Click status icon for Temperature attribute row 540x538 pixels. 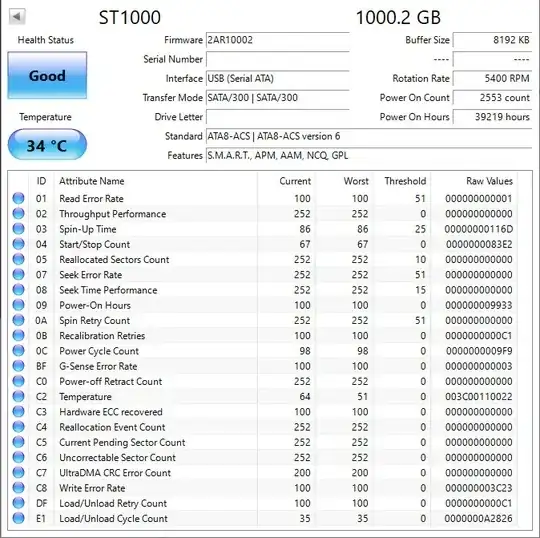coord(19,396)
